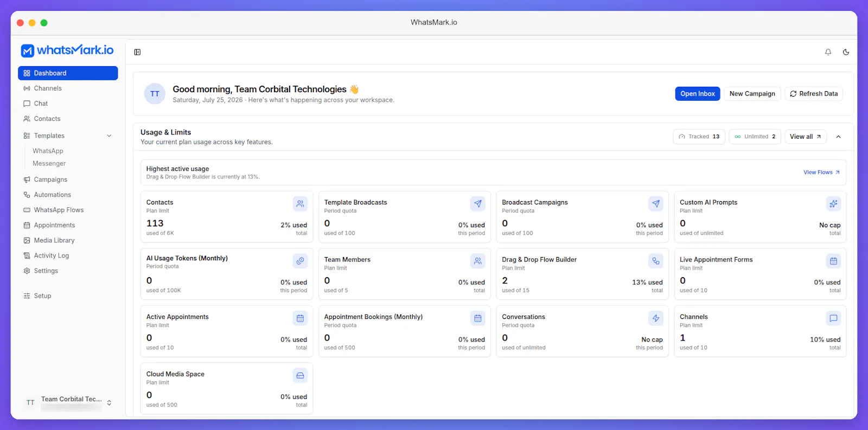Click the Drag & Drop Flow Builder icon
Screen dimensions: 868x430
[x=656, y=261]
